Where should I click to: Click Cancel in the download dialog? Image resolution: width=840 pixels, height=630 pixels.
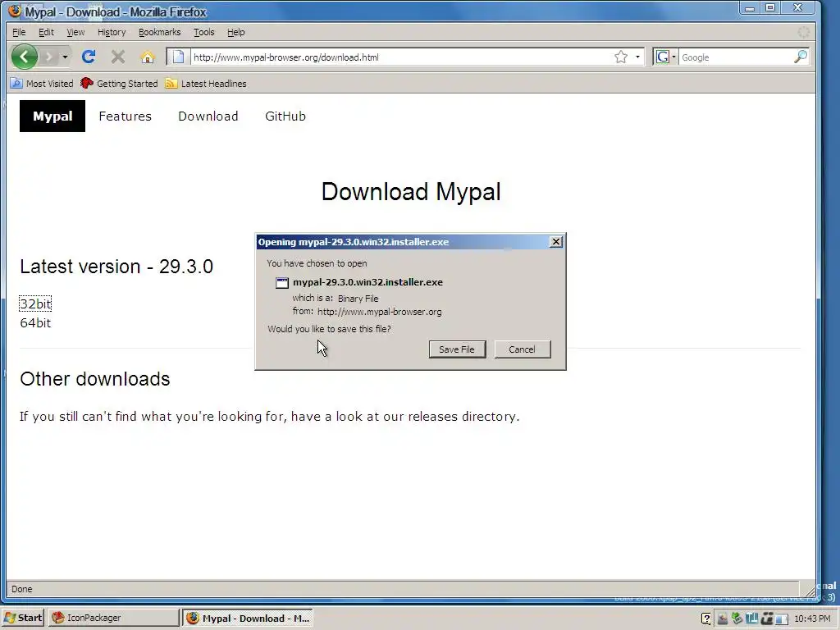click(522, 349)
